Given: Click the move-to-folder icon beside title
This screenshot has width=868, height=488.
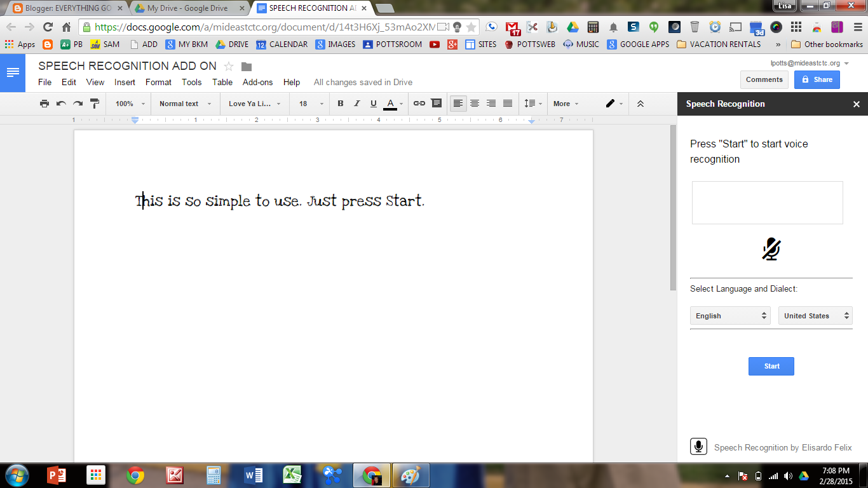Looking at the screenshot, I should pos(247,67).
